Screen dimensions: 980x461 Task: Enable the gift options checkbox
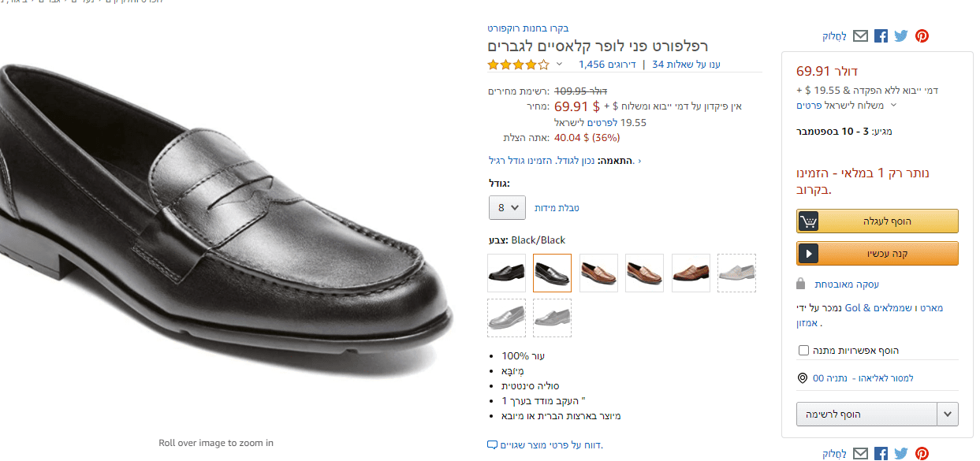(x=803, y=350)
